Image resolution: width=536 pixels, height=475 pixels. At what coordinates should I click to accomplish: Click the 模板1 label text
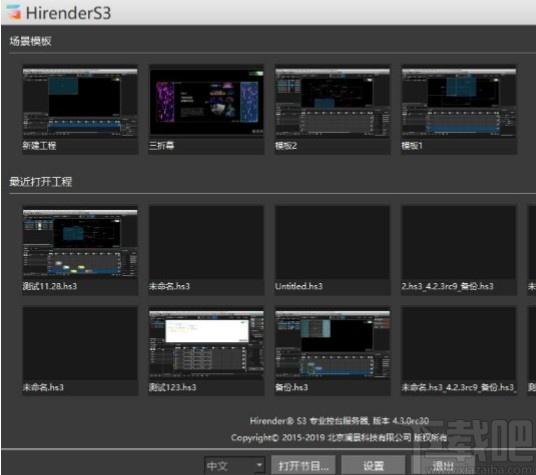coord(412,146)
